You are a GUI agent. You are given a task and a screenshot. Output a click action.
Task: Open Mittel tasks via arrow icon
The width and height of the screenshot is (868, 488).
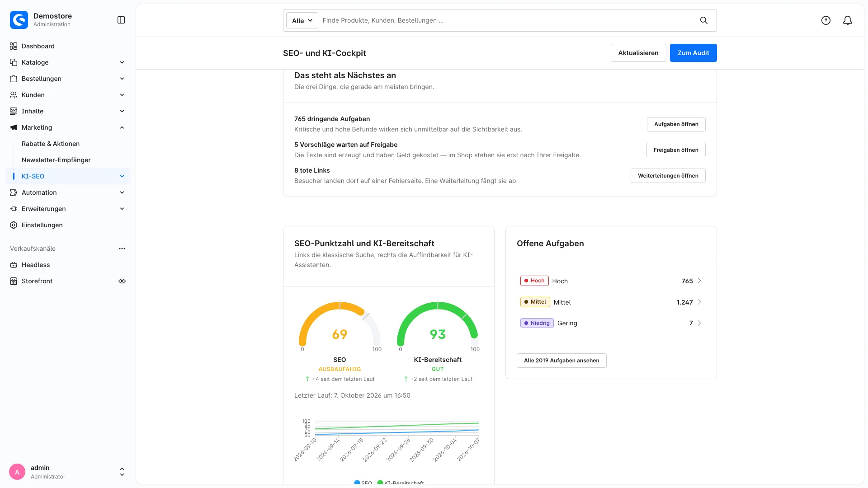point(699,302)
